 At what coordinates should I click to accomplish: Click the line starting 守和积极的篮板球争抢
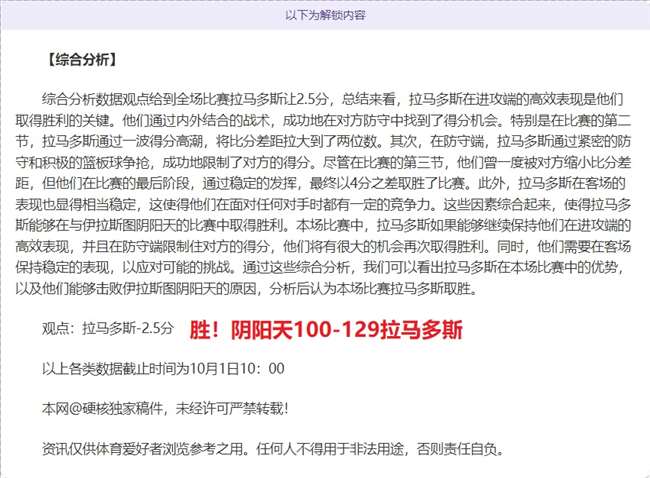point(323,162)
